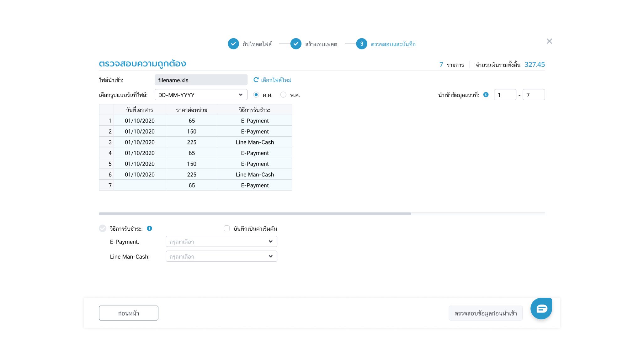644x362 pixels.
Task: Click info icon next to นำเข้าข้อมูลแถวที่
Action: [x=486, y=95]
